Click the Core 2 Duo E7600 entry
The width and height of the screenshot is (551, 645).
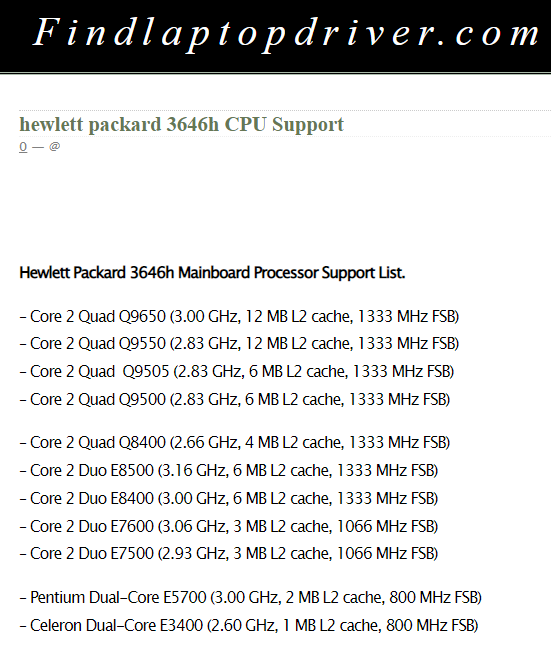click(229, 526)
